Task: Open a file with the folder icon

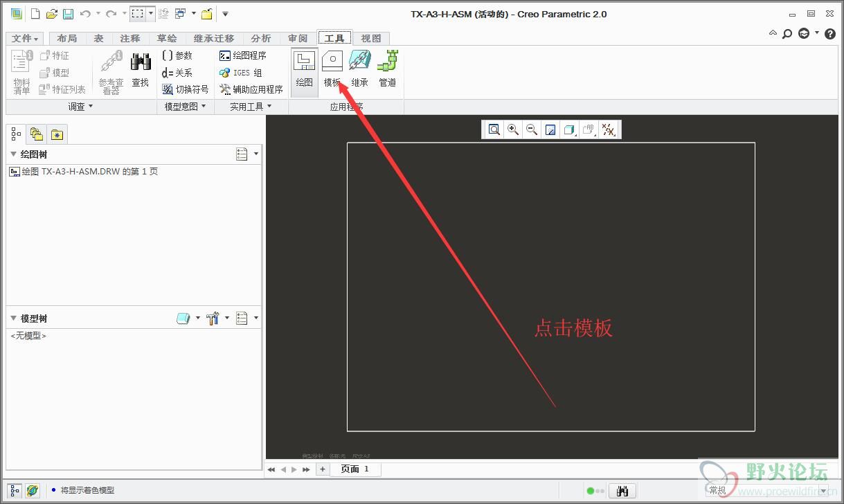Action: (x=52, y=14)
